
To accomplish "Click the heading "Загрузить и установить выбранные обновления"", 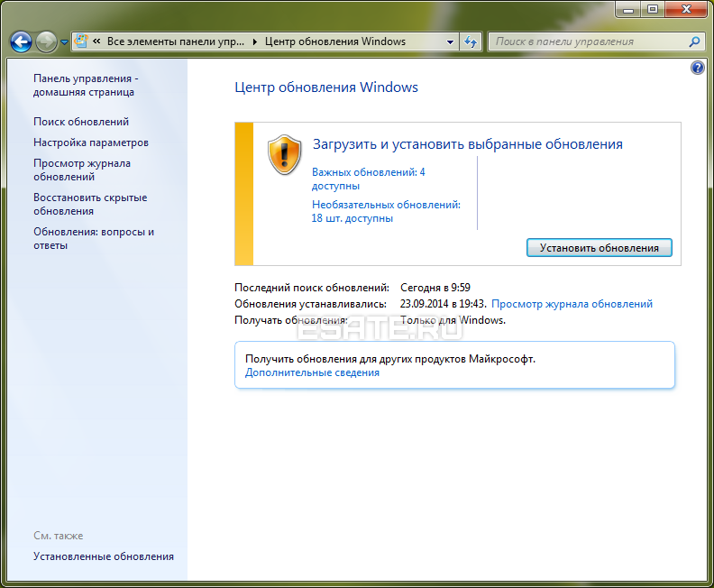I will [468, 144].
